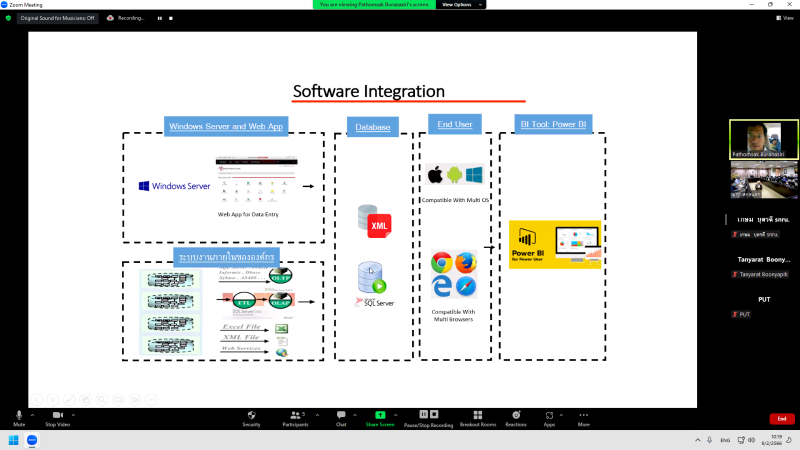
Task: Open the Participants panel
Action: click(295, 416)
